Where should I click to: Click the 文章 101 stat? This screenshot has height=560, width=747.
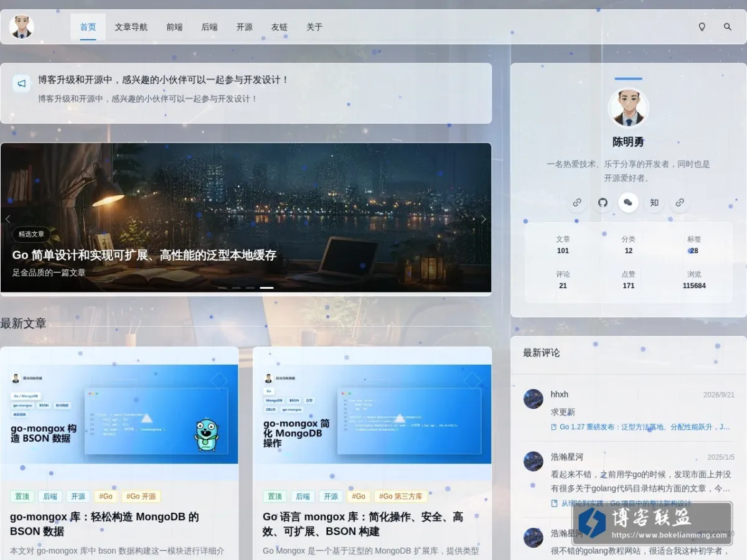point(563,245)
